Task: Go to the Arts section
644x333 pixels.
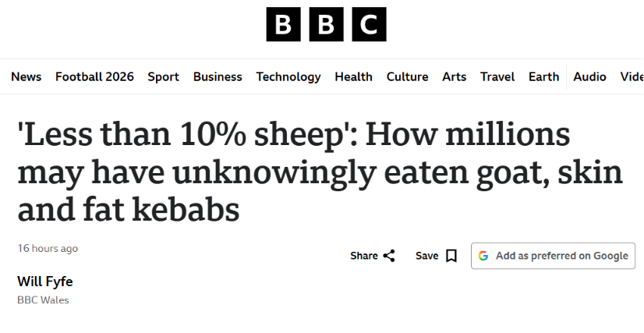Action: point(455,76)
